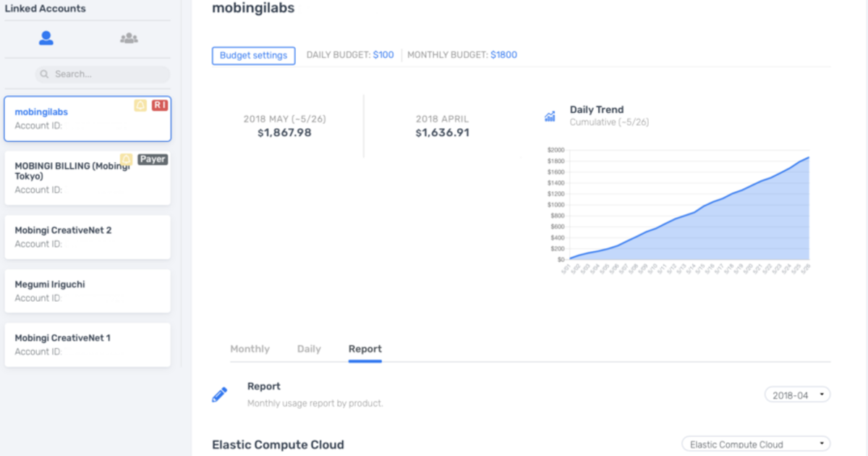Click the red RI badge on mobingilabs
The width and height of the screenshot is (868, 456).
point(160,106)
